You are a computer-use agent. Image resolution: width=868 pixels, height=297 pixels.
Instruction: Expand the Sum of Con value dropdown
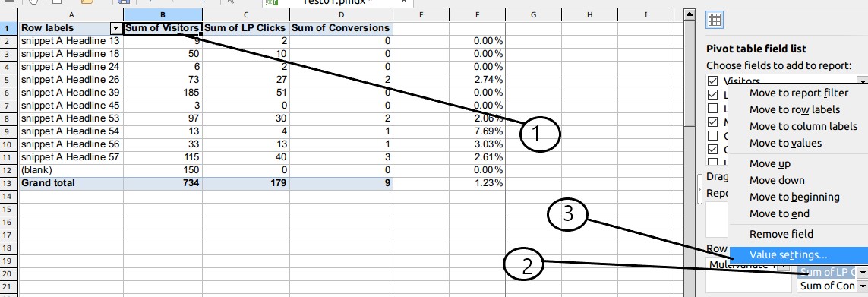coord(862,286)
